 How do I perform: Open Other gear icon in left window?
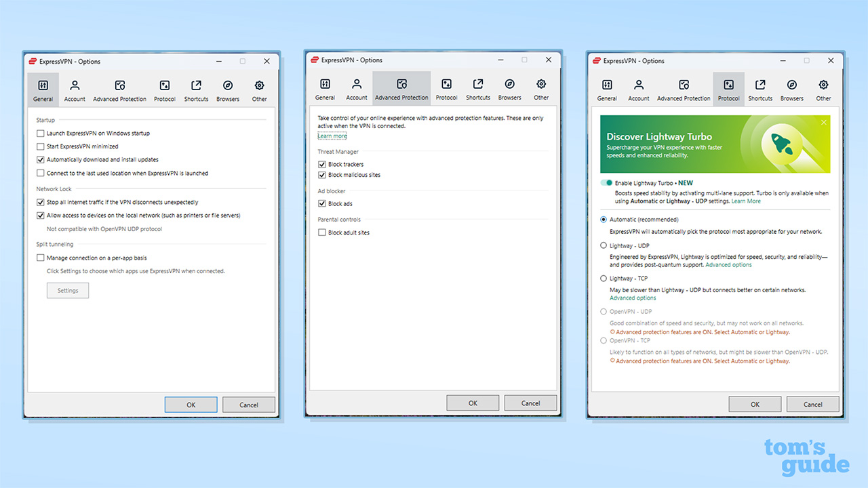[259, 85]
